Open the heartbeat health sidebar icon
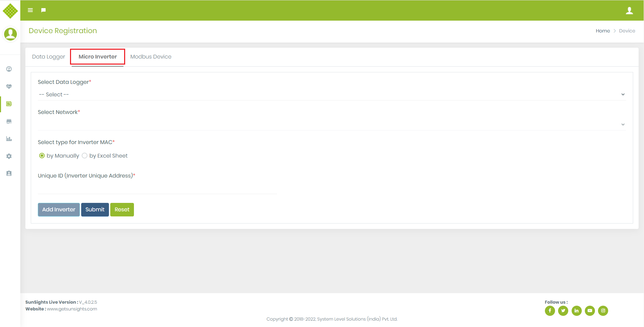 (9, 87)
